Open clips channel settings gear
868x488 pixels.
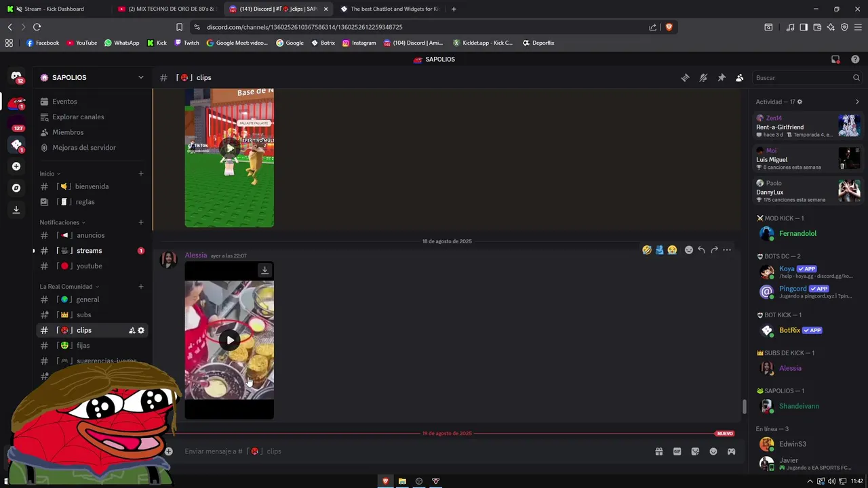tap(141, 330)
